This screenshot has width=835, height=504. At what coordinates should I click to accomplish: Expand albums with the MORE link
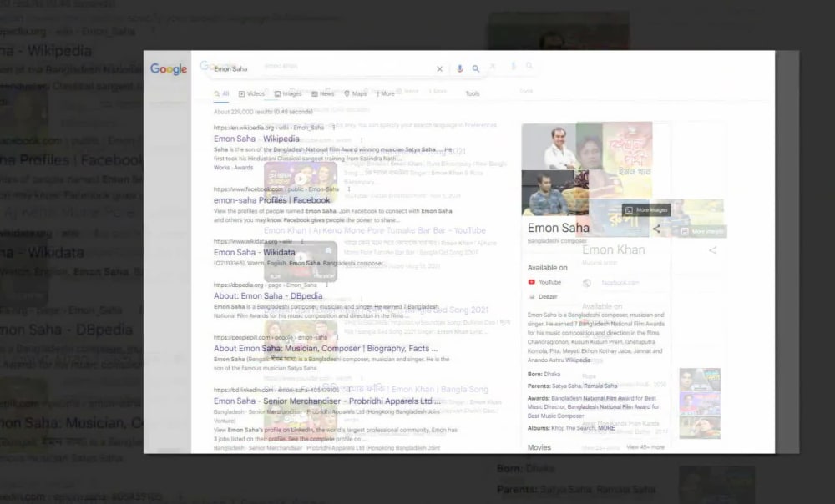606,428
